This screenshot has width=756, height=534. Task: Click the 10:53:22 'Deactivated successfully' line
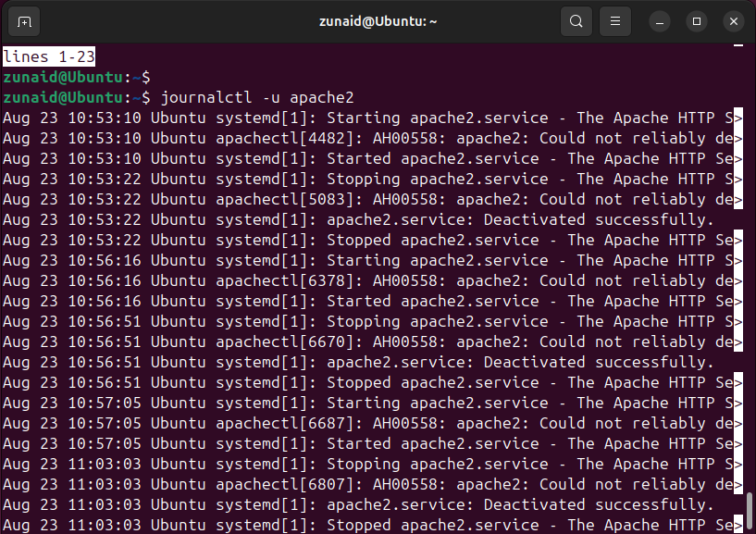click(358, 220)
